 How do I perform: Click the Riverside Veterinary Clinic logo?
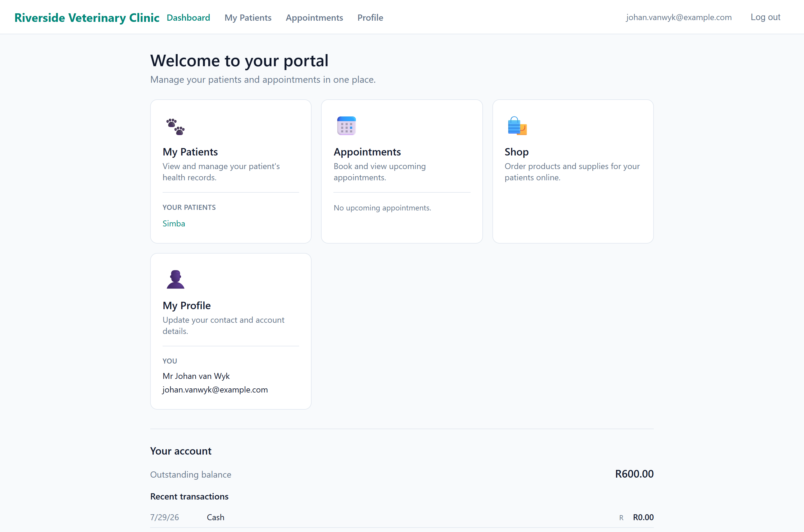tap(87, 18)
